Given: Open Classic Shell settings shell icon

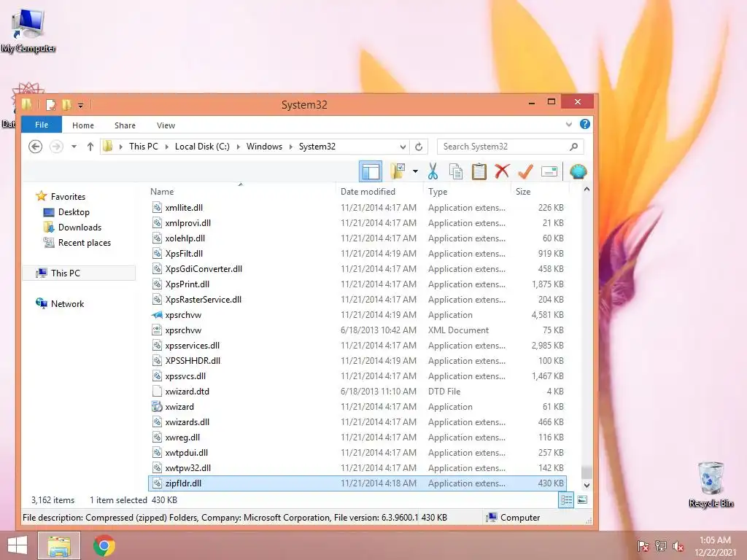Looking at the screenshot, I should 578,171.
